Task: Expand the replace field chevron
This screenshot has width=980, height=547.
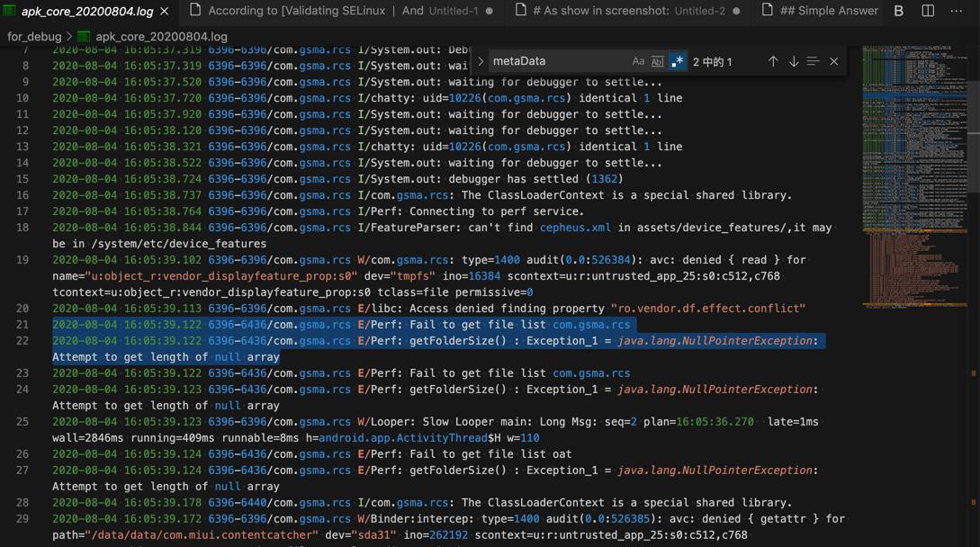Action: click(x=481, y=61)
